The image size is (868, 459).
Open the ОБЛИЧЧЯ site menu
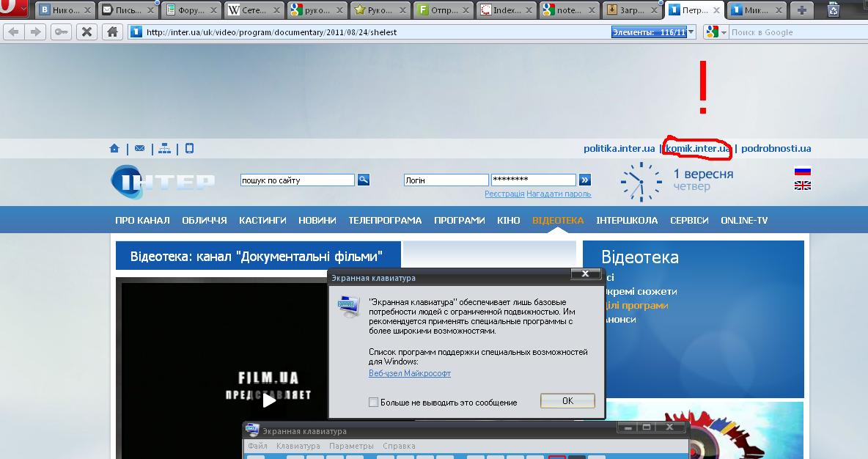click(205, 221)
